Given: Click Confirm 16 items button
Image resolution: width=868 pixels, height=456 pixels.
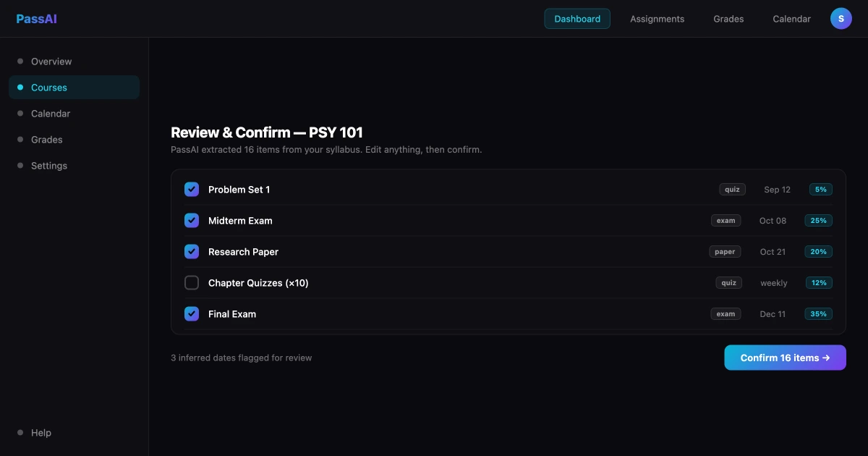Looking at the screenshot, I should (785, 358).
